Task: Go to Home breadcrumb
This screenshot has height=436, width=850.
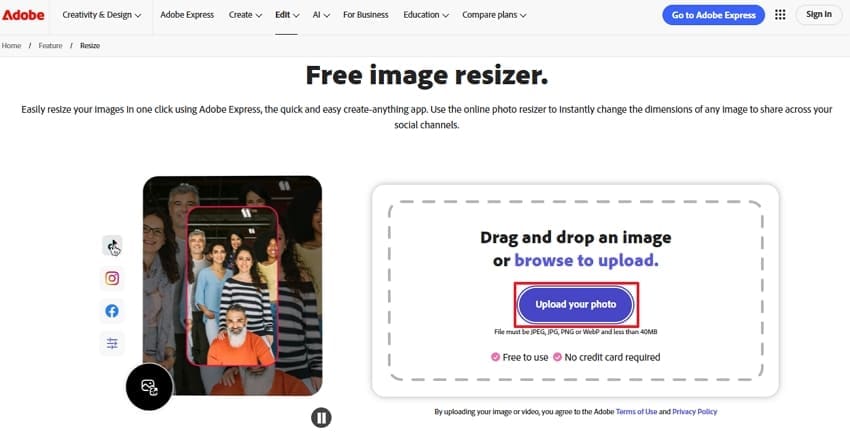Action: (11, 46)
